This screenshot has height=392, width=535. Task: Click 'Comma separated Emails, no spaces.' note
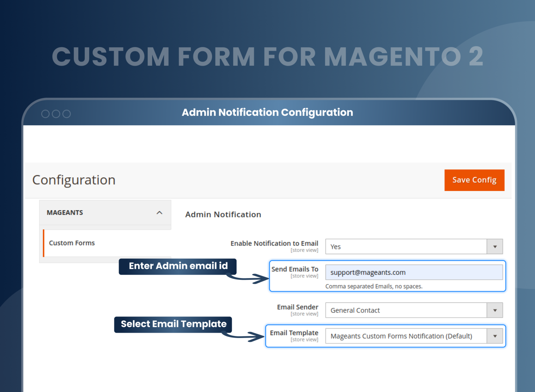click(x=374, y=286)
